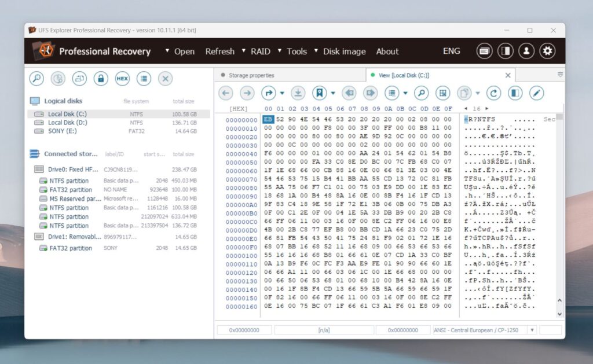Open the HEX viewer using the sidebar HEX icon
Image resolution: width=593 pixels, height=364 pixels.
(121, 78)
